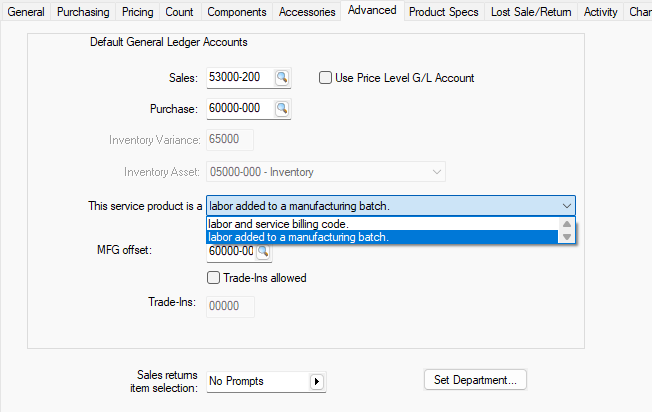This screenshot has height=412, width=652.
Task: Choose 'labor and service billing code.' option
Action: pyautogui.click(x=382, y=224)
